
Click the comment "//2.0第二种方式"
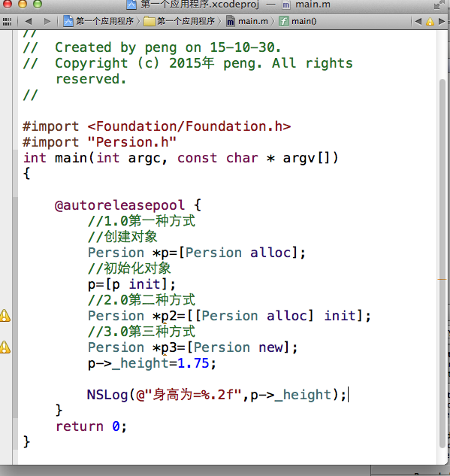(x=141, y=300)
